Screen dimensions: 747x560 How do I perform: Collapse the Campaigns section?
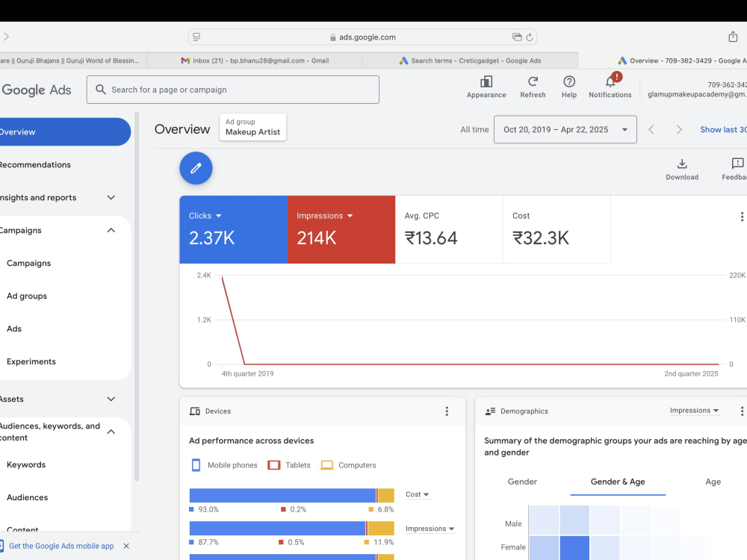(x=111, y=231)
